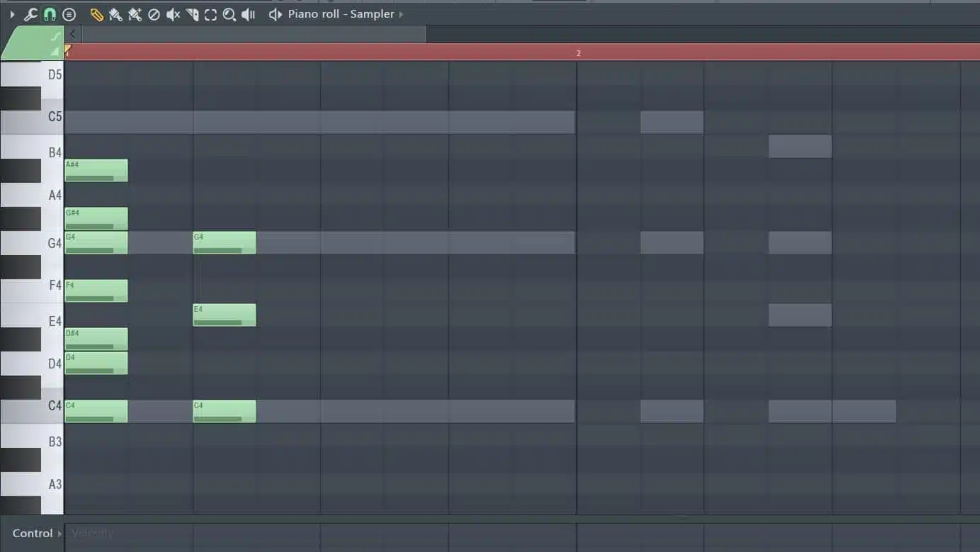Click the F4 note
This screenshot has width=980, height=552.
pos(96,291)
